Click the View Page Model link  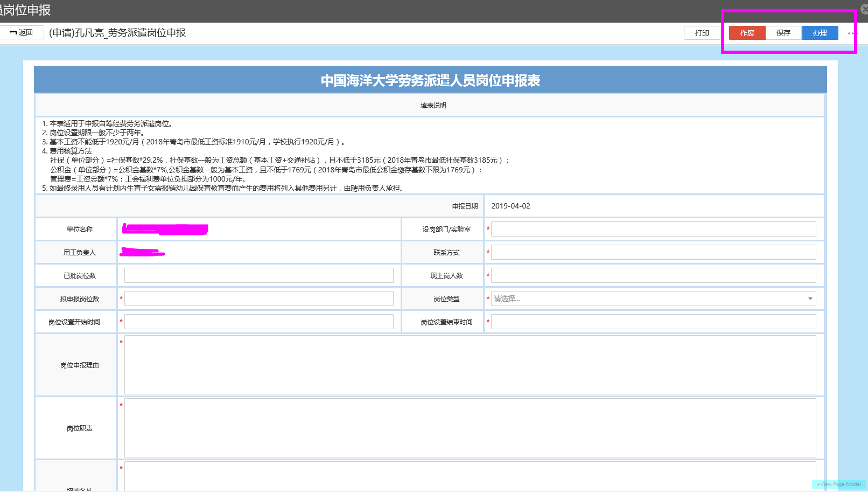(839, 484)
